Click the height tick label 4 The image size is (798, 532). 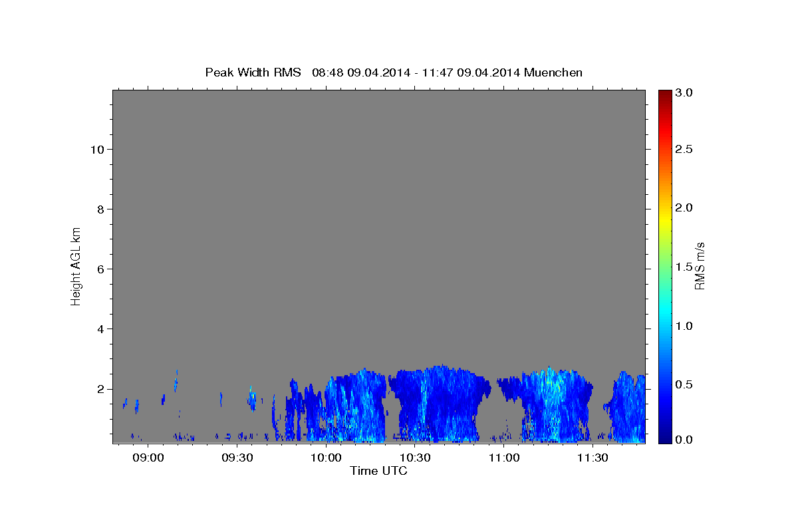(x=100, y=329)
